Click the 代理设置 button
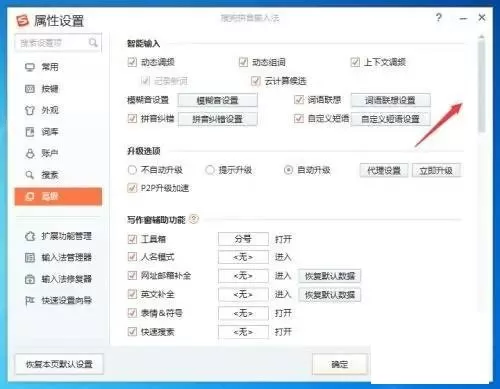Viewport: 500px width, 389px height. point(384,171)
